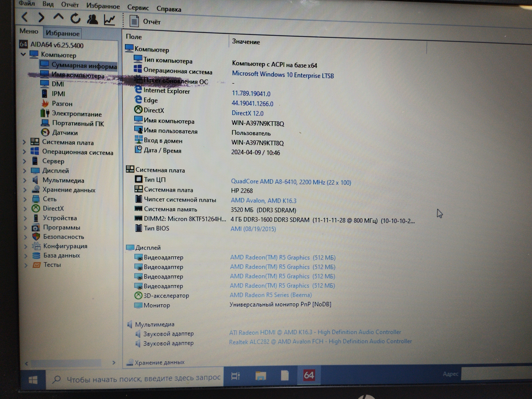Expand the Системная плата tree node
Screen dimensions: 532x399
pyautogui.click(x=24, y=142)
